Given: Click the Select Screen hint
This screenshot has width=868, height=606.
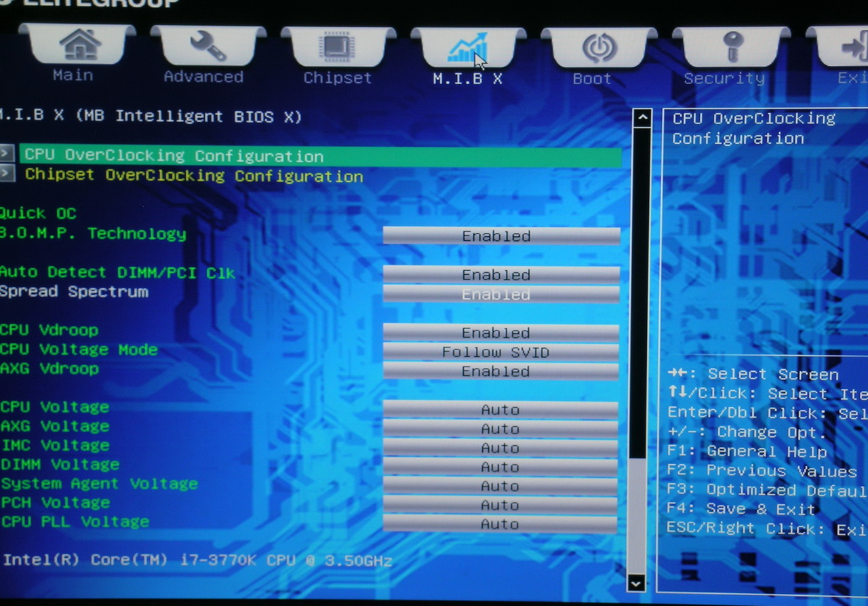Looking at the screenshot, I should pos(753,375).
